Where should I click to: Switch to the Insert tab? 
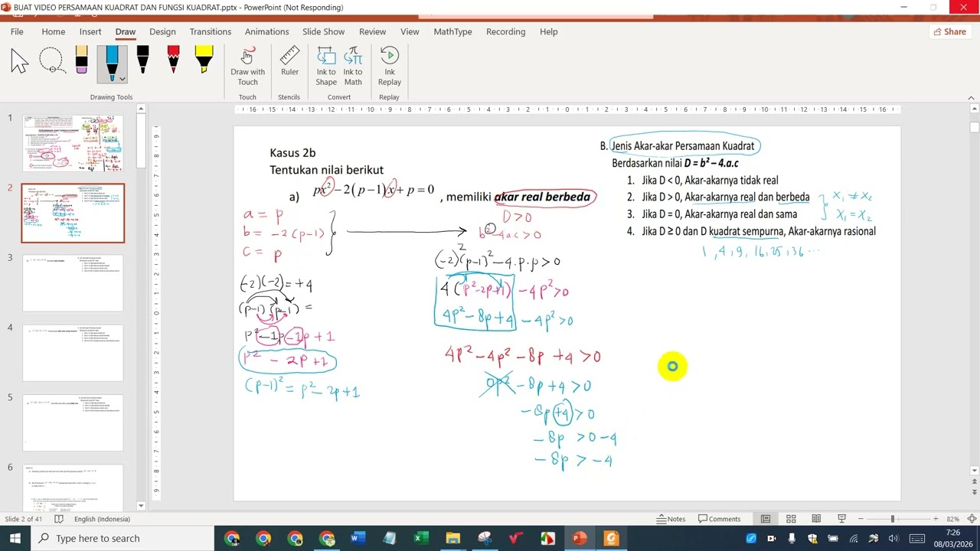click(x=90, y=31)
